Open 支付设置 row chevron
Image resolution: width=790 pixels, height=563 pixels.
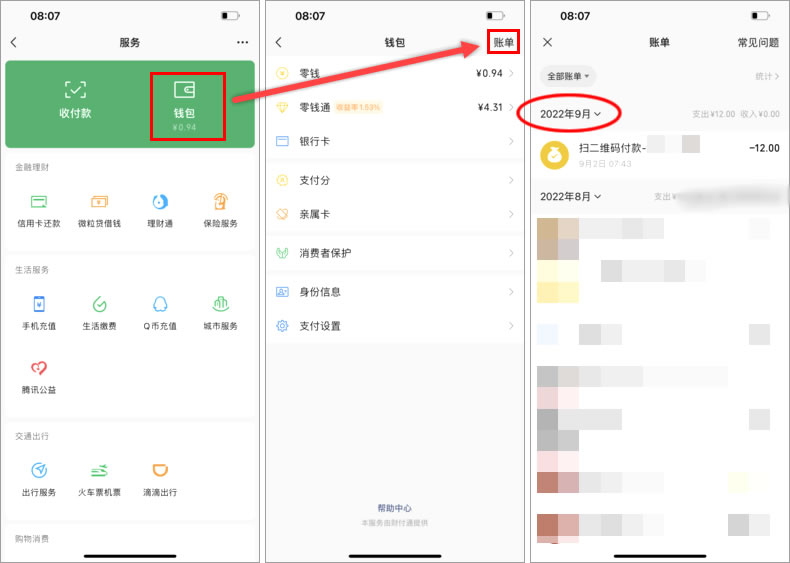[511, 326]
